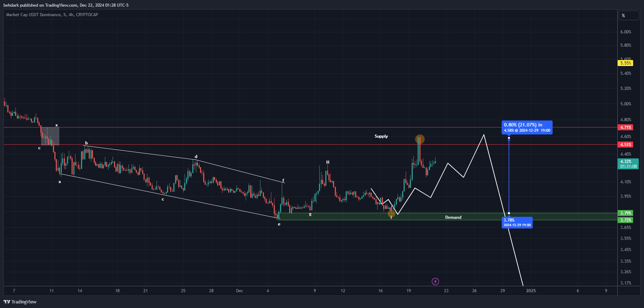
Task: Click the red 4.71% price label
Action: click(x=625, y=127)
